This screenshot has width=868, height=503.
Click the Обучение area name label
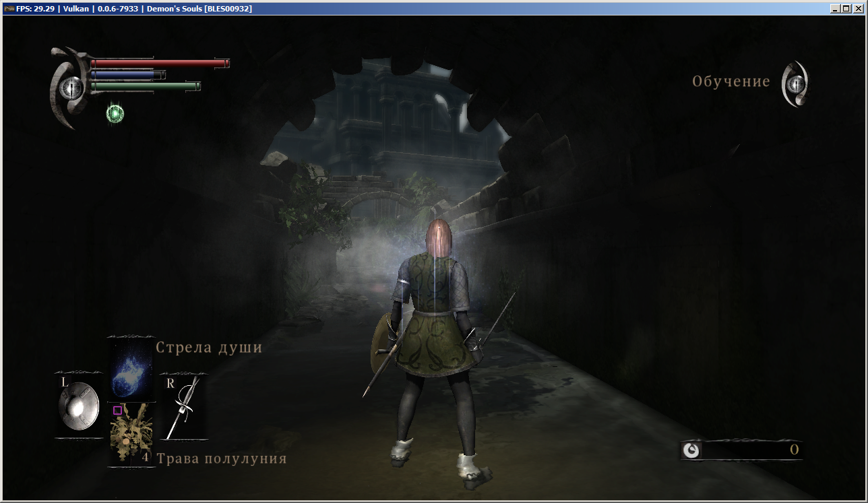point(731,81)
